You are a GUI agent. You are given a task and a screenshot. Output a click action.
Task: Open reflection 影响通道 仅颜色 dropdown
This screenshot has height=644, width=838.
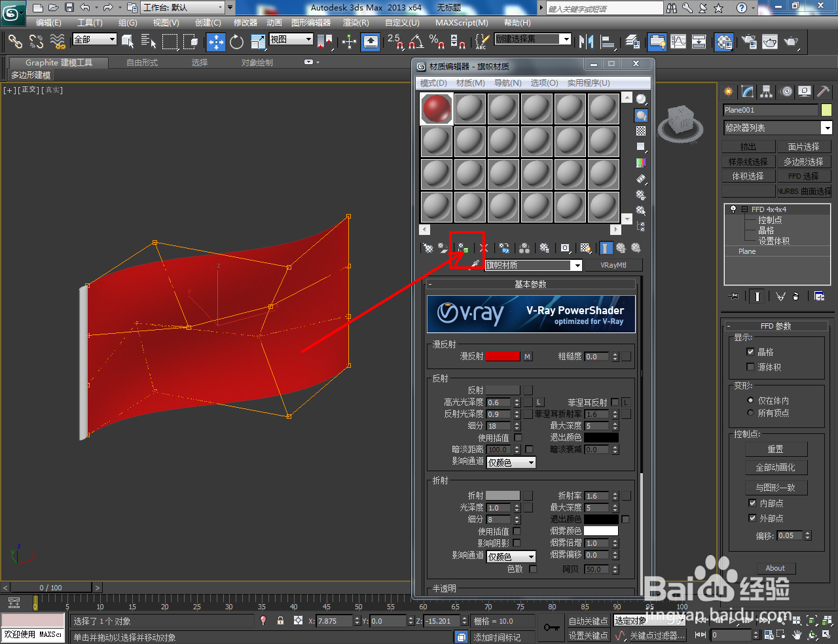(511, 462)
